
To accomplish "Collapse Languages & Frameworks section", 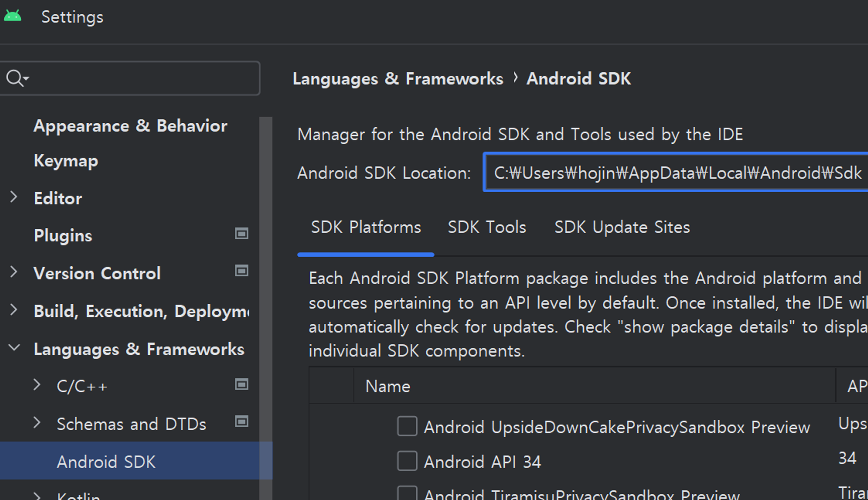I will coord(14,348).
